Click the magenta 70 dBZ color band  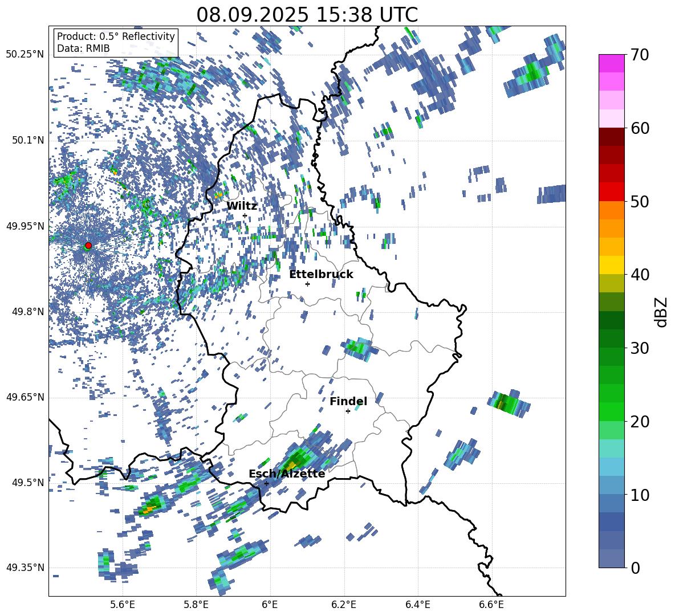click(x=611, y=63)
